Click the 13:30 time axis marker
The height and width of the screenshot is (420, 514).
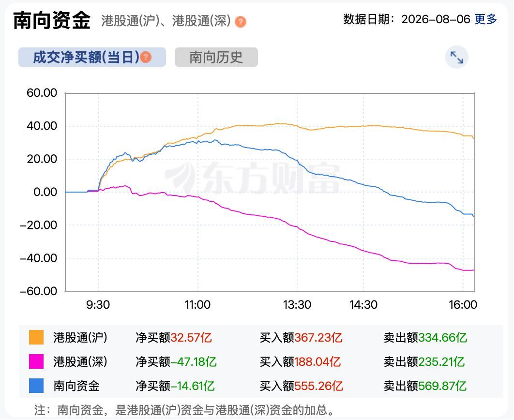pos(297,305)
